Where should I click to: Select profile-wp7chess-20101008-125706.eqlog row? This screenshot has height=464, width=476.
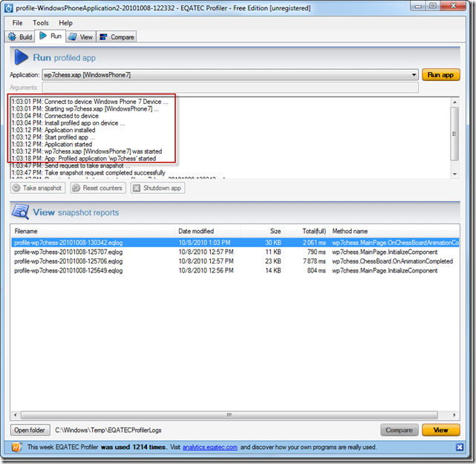click(235, 261)
